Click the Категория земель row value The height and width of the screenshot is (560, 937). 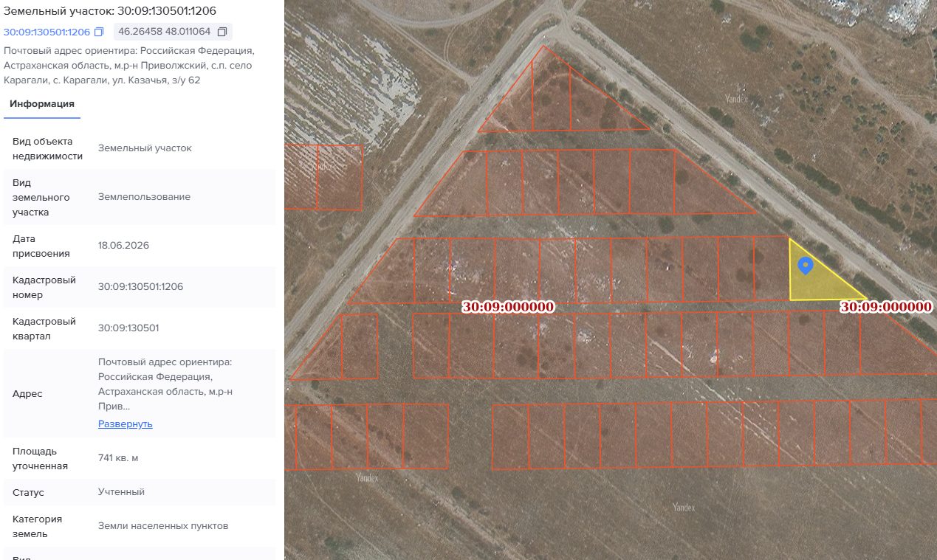coord(163,526)
